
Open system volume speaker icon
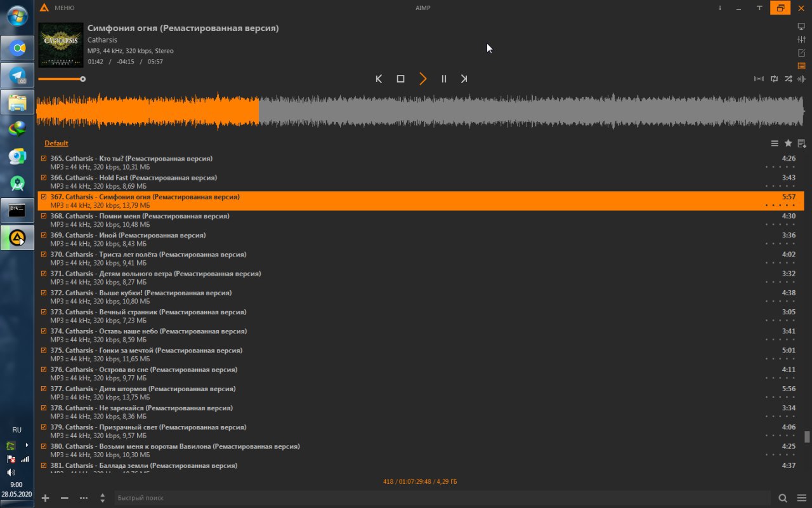pyautogui.click(x=11, y=472)
